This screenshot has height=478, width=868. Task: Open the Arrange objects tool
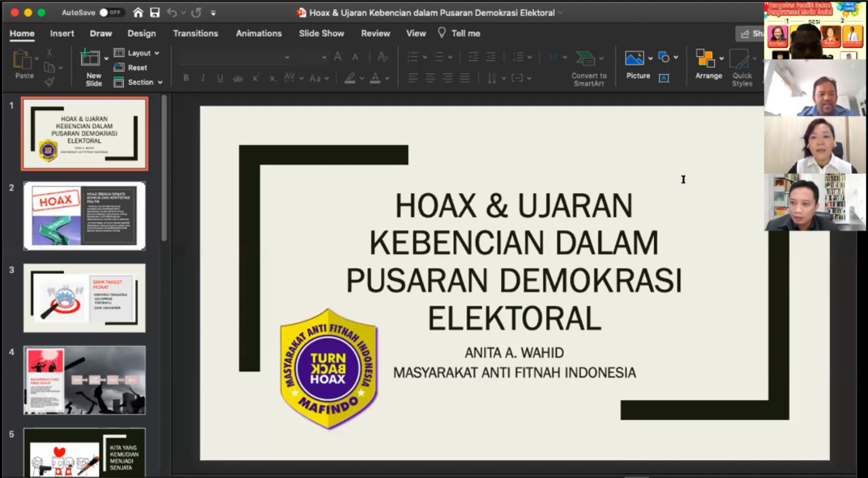tap(709, 65)
